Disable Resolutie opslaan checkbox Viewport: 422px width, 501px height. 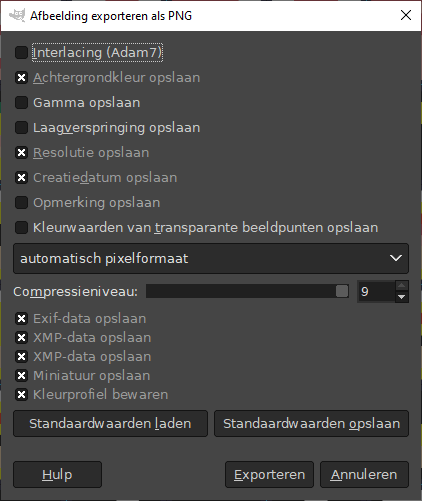pyautogui.click(x=21, y=153)
